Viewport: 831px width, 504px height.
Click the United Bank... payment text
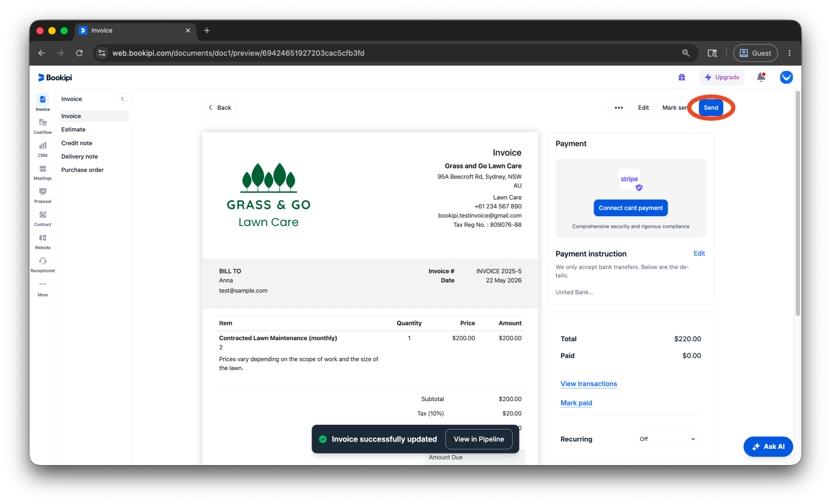tap(575, 292)
